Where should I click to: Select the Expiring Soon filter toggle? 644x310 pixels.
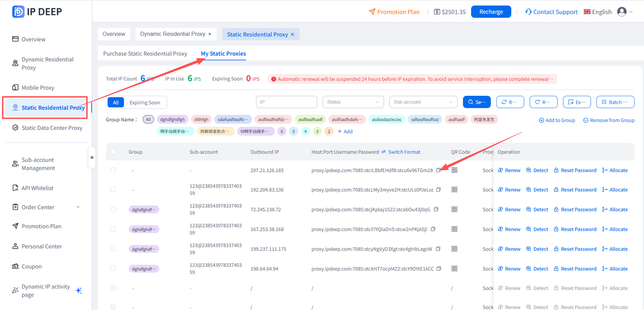145,102
